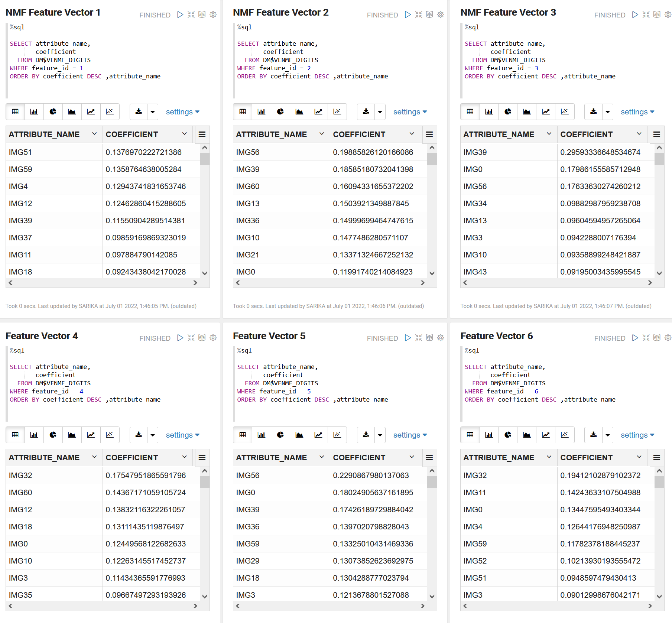Switch to area chart in NMF Feature Vector 2
The width and height of the screenshot is (672, 623).
pos(299,111)
